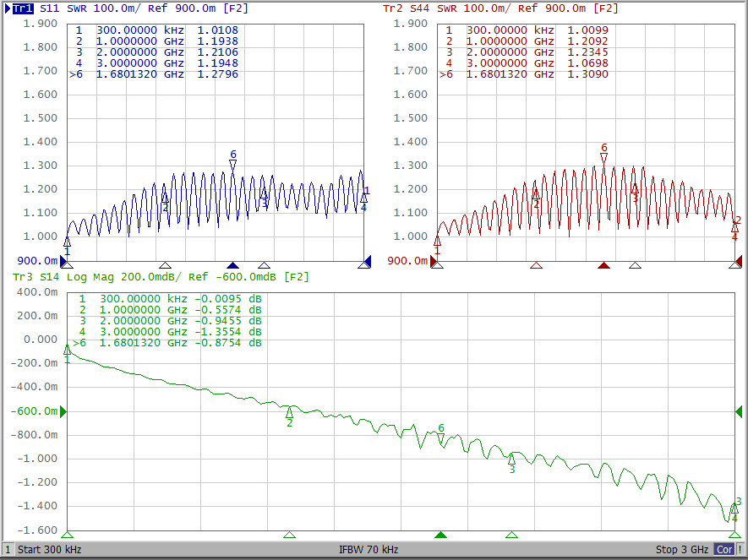Select the S14 marker 2 readout at 1 GHz
The height and width of the screenshot is (560, 748).
[169, 310]
